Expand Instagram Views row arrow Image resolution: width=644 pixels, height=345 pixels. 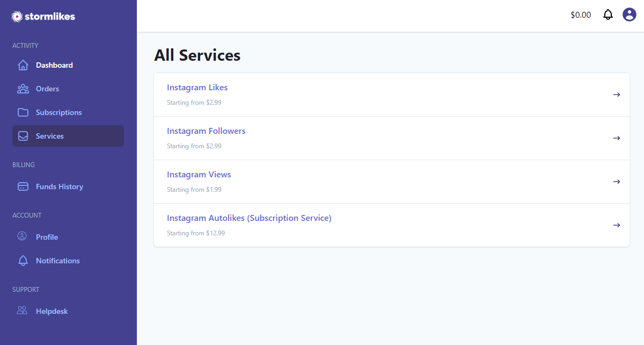(x=617, y=182)
